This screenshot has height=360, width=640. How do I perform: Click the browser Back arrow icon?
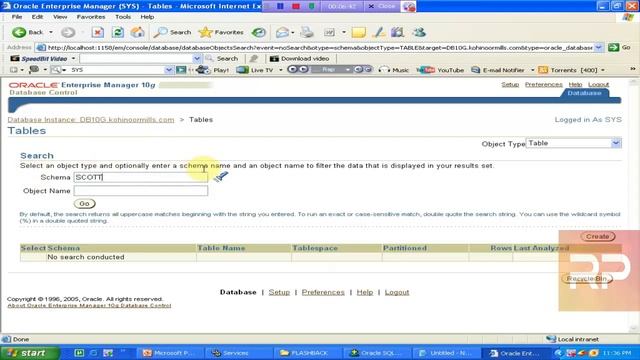point(19,32)
